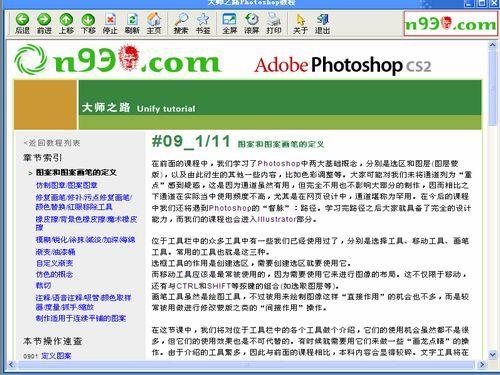500x375 pixels.
Task: Click the 本节操作速查 heading
Action: [x=53, y=341]
